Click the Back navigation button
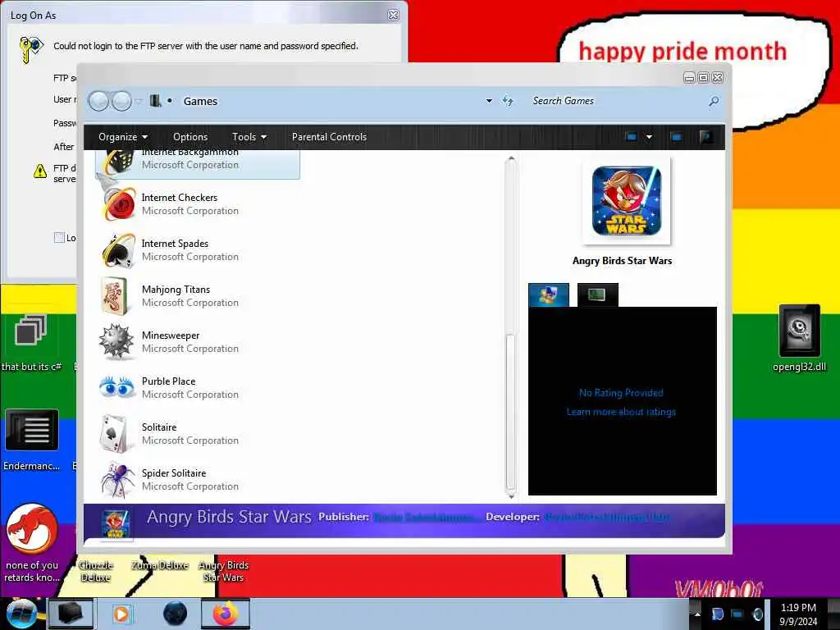The image size is (840, 630). tap(98, 101)
